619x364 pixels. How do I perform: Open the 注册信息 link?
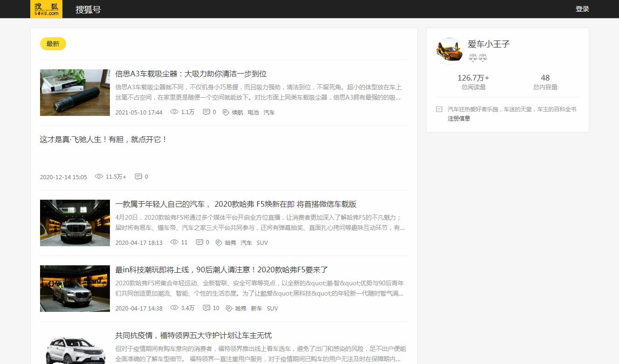(459, 118)
